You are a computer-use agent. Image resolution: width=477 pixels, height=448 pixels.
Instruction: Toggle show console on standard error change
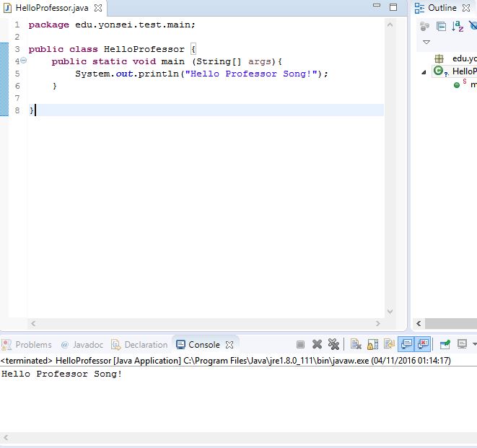coord(424,345)
